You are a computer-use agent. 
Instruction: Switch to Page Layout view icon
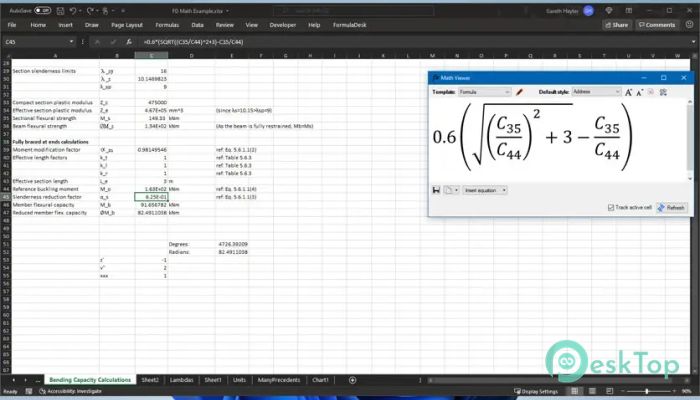[592, 392]
